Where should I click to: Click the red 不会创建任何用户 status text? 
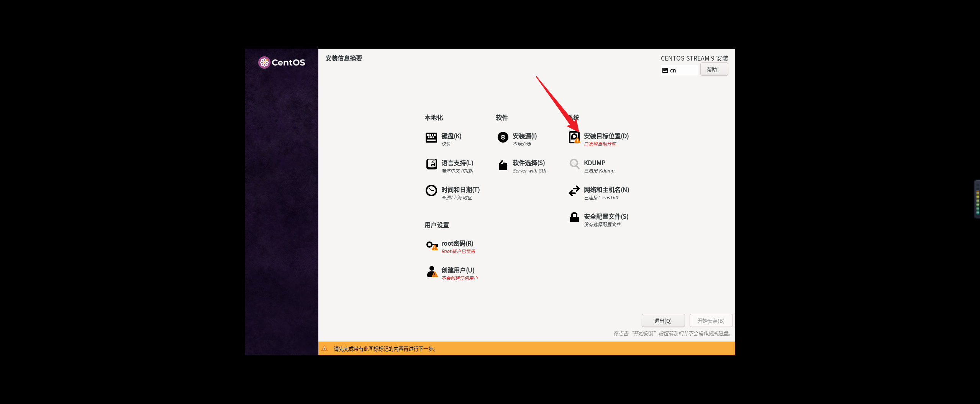pyautogui.click(x=460, y=278)
